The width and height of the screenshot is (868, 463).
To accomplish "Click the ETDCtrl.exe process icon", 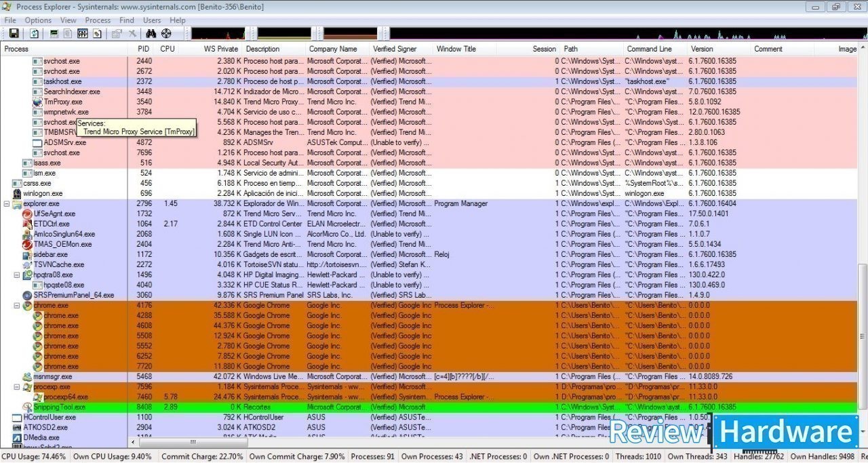I will 28,224.
